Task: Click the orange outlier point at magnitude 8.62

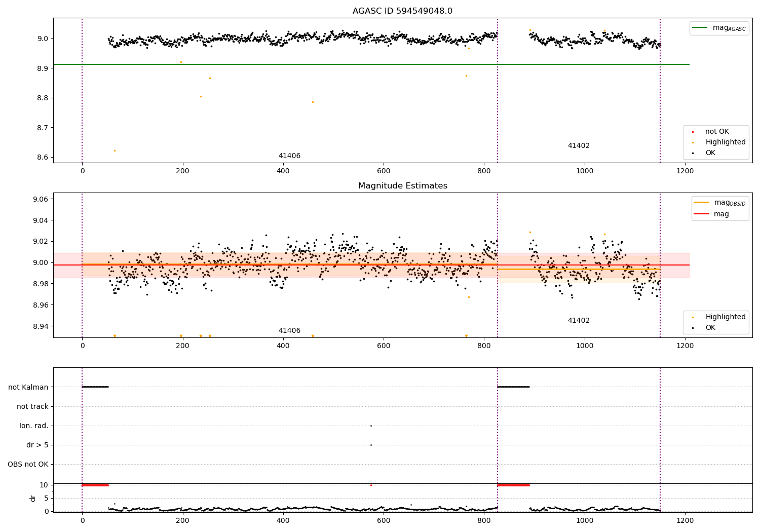Action: pos(115,150)
